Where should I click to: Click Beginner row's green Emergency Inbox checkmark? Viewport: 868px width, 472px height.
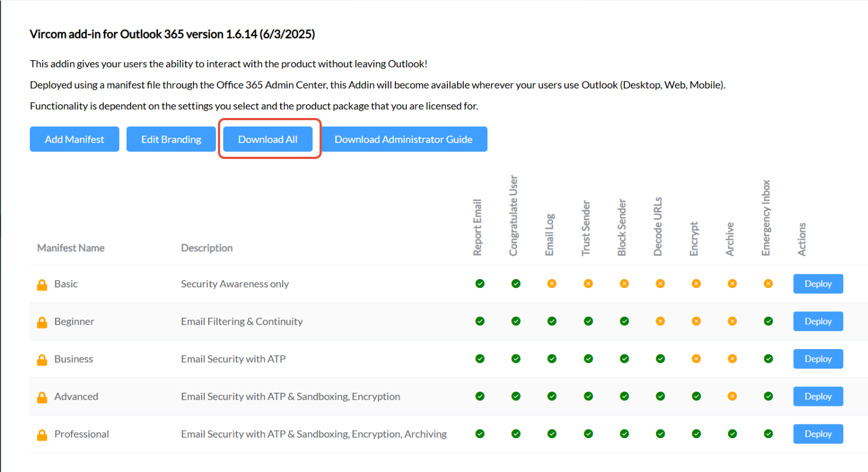tap(768, 321)
